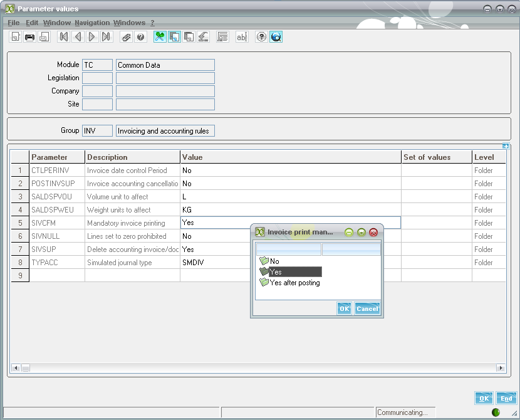Click the Group code field 'INV'

coord(98,131)
